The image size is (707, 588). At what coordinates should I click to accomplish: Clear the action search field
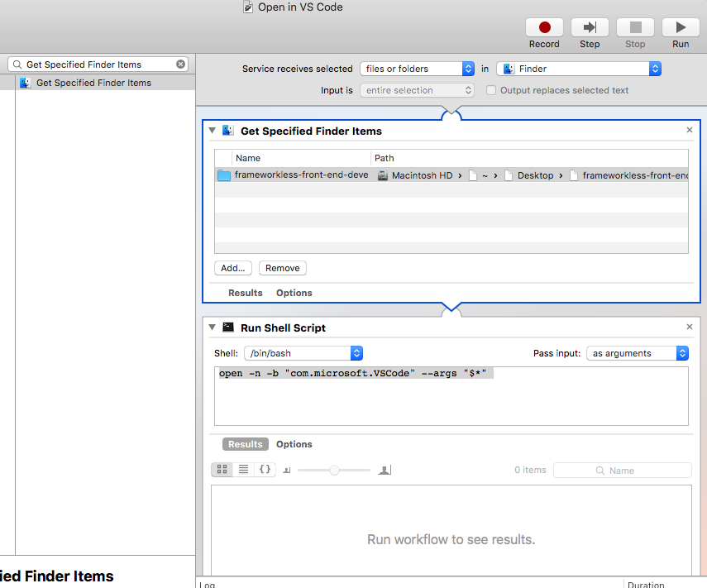point(181,65)
